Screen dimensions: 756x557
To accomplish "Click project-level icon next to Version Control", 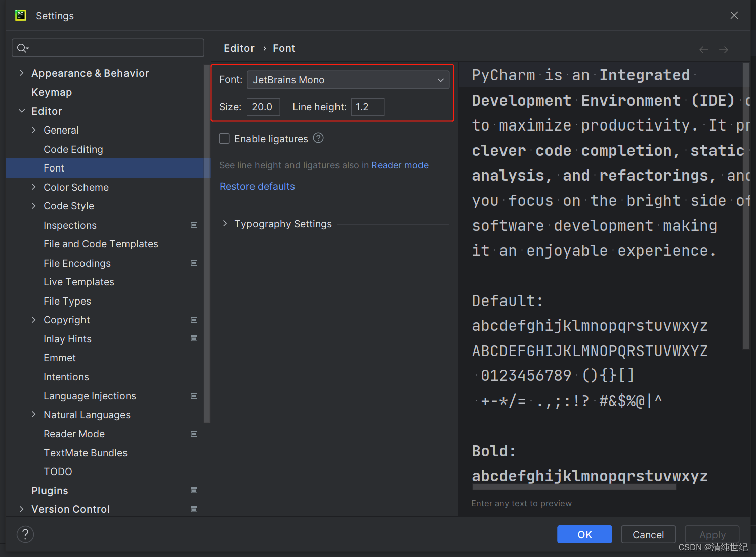I will click(x=194, y=509).
